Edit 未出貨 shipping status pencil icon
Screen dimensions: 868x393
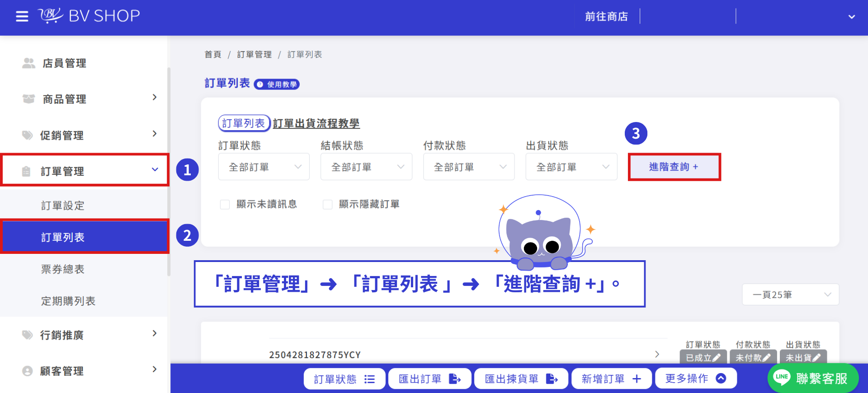click(816, 358)
